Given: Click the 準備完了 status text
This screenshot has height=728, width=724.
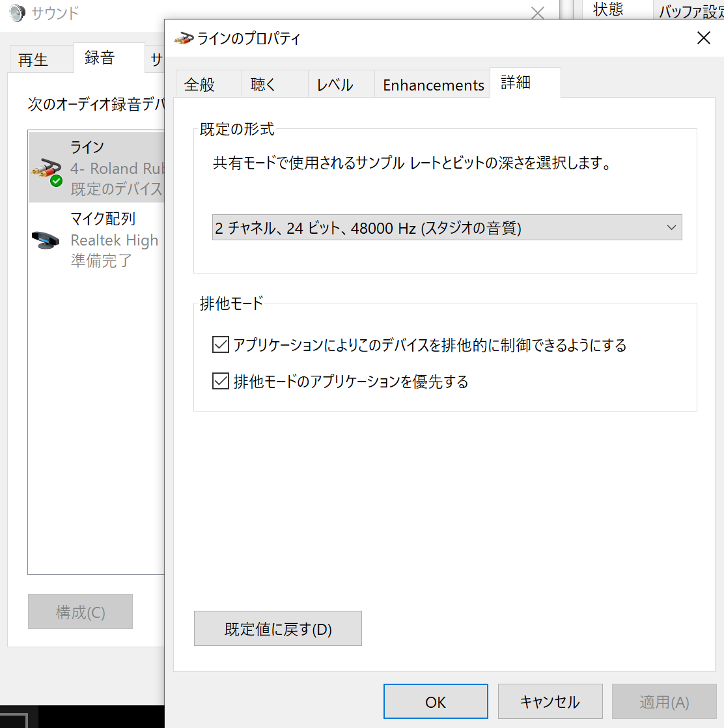Looking at the screenshot, I should click(101, 261).
